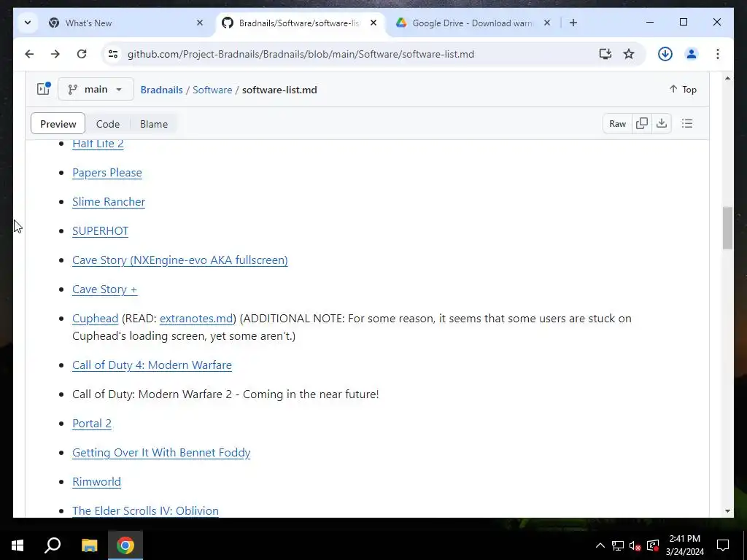Image resolution: width=747 pixels, height=560 pixels.
Task: Open Software folder breadcrumb
Action: (x=212, y=90)
